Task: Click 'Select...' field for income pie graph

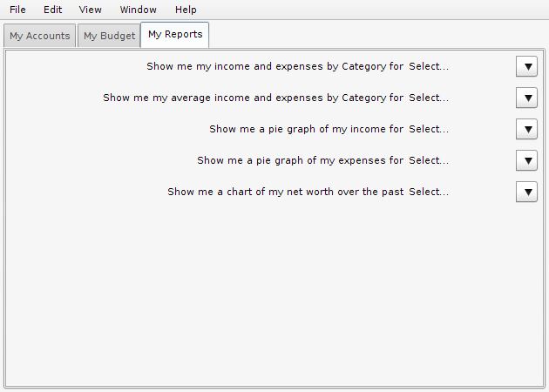Action: coord(429,129)
